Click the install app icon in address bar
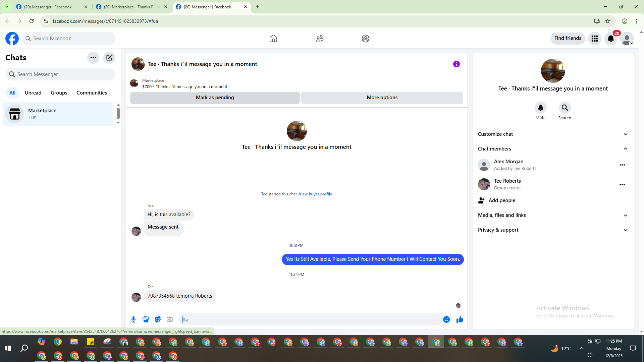This screenshot has width=644, height=362. (x=597, y=21)
